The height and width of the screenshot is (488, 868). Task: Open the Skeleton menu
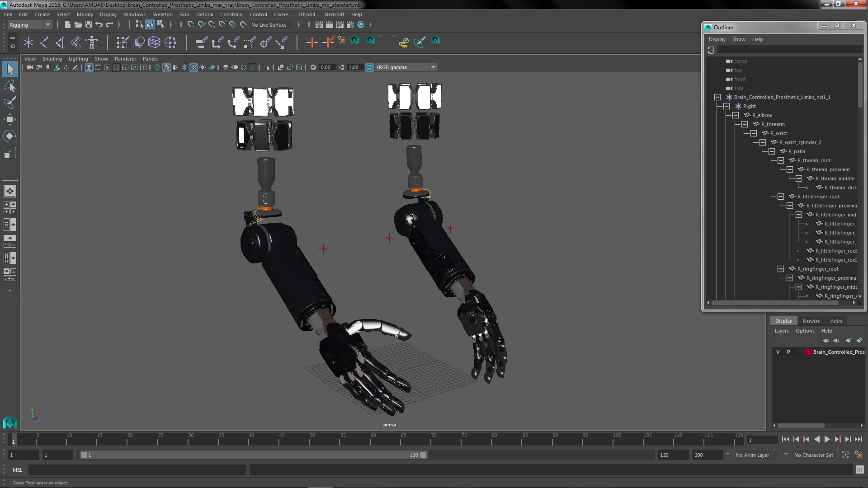coord(162,14)
